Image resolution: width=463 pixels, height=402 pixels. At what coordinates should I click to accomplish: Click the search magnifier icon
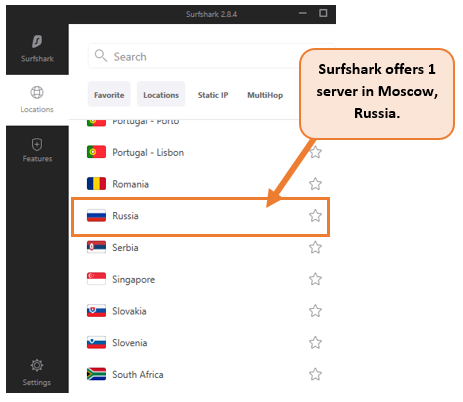click(x=101, y=56)
